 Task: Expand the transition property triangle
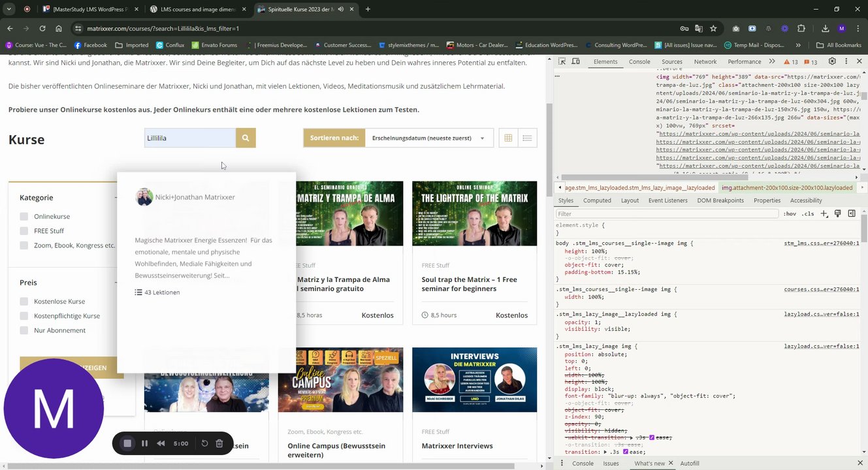click(x=605, y=452)
